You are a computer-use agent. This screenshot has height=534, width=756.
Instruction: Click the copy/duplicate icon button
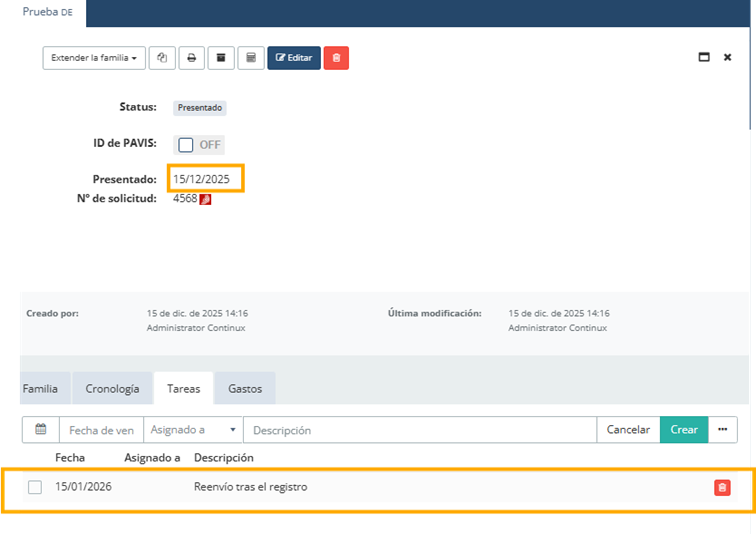point(162,58)
